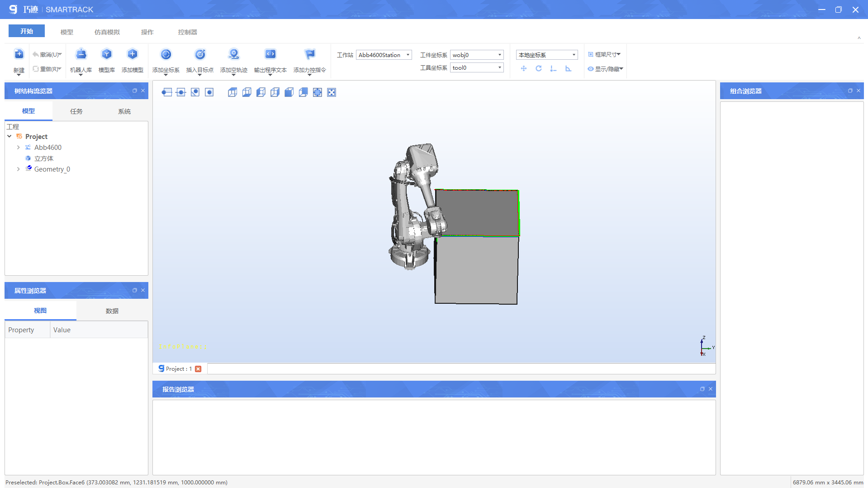
Task: Select the 系统 tab in tree browser
Action: tap(124, 111)
